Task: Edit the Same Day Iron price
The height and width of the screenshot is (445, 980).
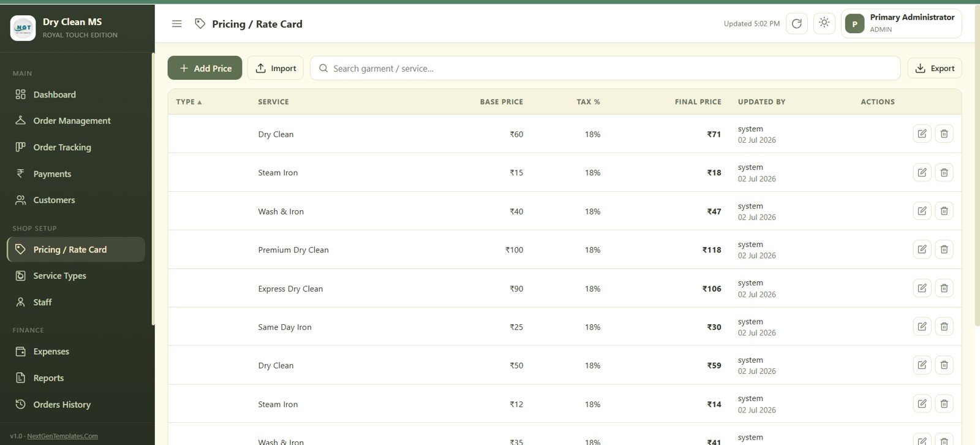Action: tap(922, 327)
